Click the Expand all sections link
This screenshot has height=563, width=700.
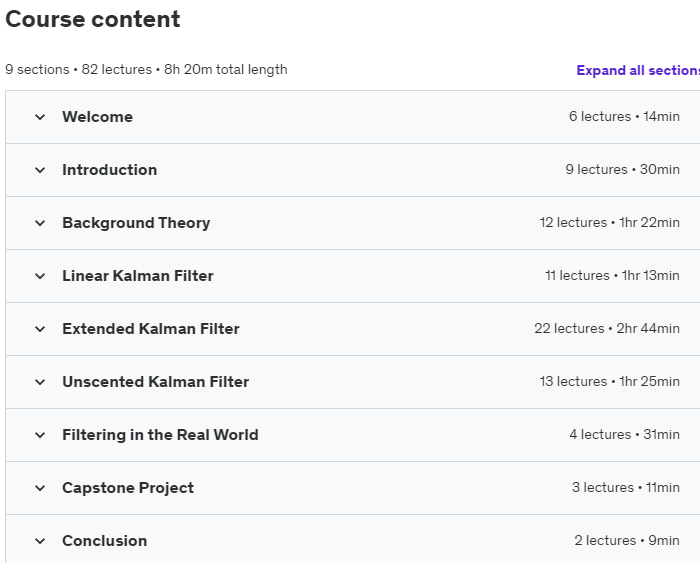(638, 70)
